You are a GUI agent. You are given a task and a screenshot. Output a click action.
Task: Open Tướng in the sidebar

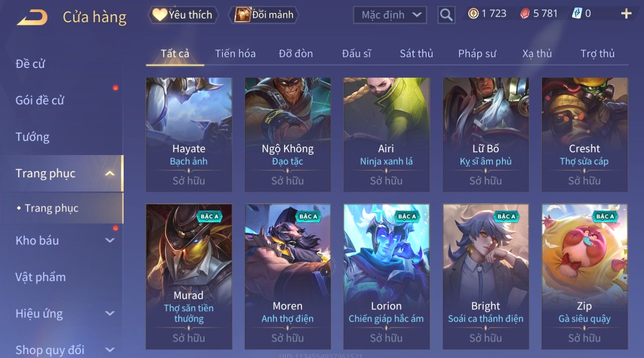point(32,137)
